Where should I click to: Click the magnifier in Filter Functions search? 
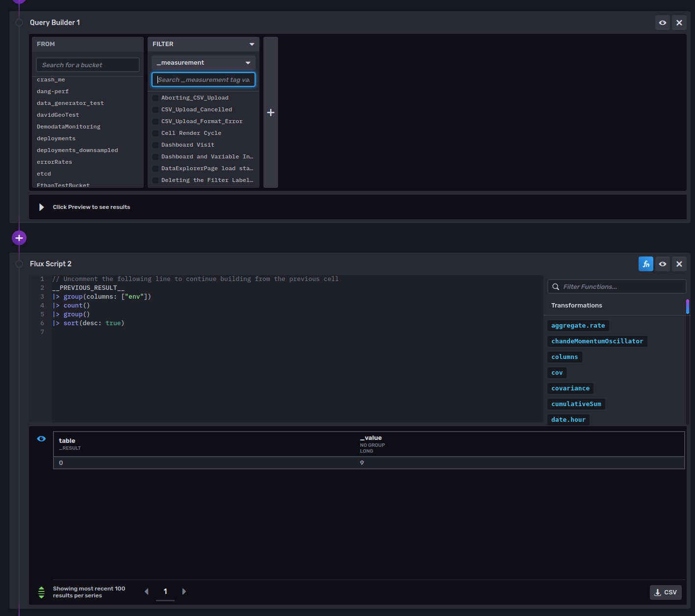point(556,286)
